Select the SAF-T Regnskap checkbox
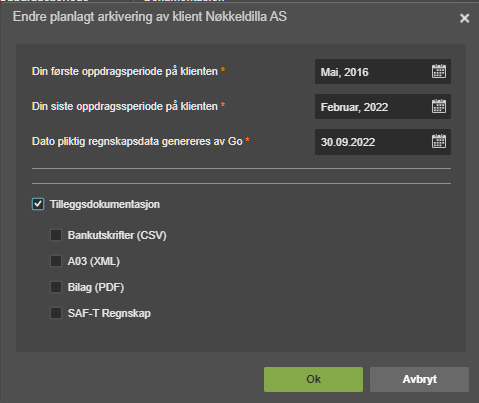The width and height of the screenshot is (479, 403). pyautogui.click(x=56, y=313)
